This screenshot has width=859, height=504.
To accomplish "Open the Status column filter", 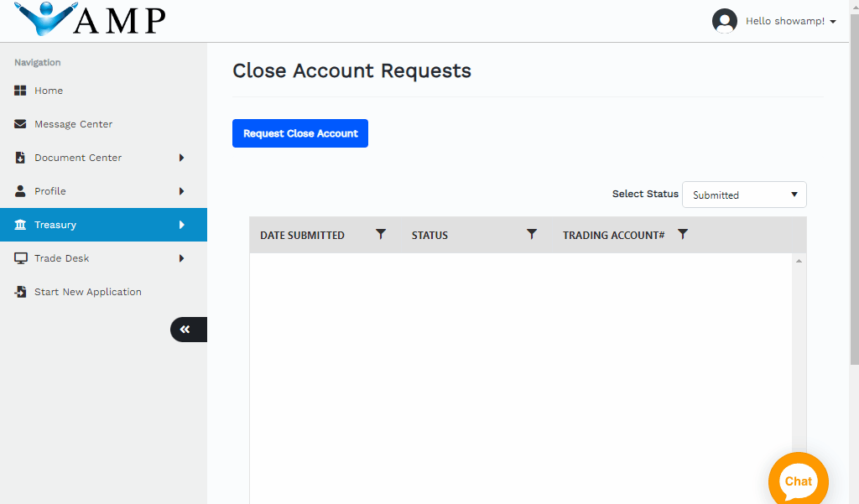I will pos(531,235).
